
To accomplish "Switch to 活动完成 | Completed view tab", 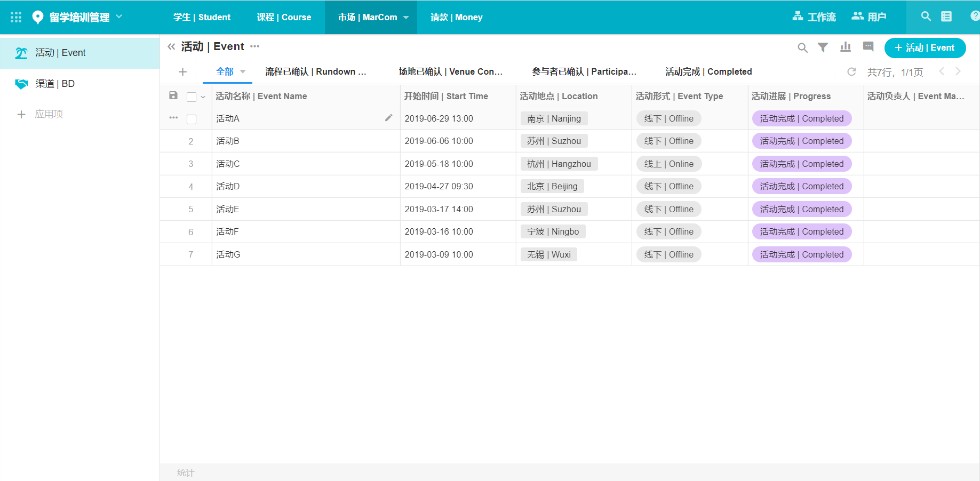I will (x=708, y=71).
